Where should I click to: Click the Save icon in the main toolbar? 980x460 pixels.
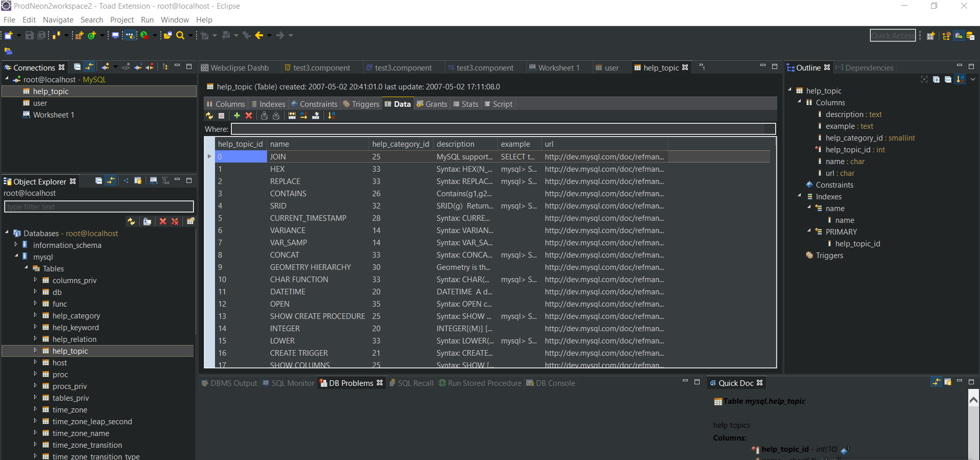(x=30, y=35)
